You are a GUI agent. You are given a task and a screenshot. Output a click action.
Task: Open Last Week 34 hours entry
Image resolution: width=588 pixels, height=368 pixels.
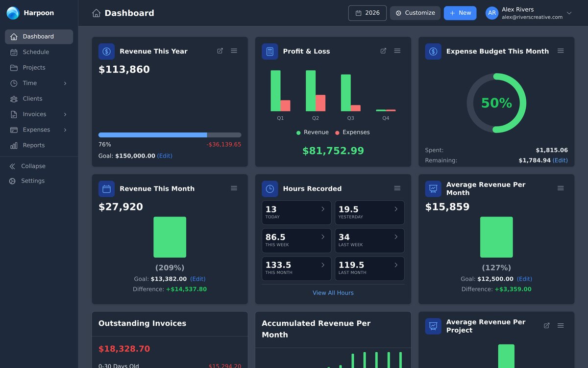369,240
